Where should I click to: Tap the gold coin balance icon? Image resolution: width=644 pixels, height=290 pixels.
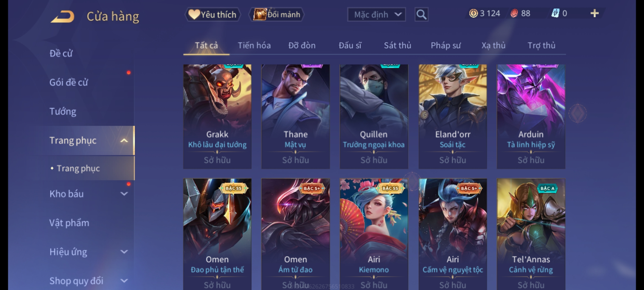click(473, 13)
